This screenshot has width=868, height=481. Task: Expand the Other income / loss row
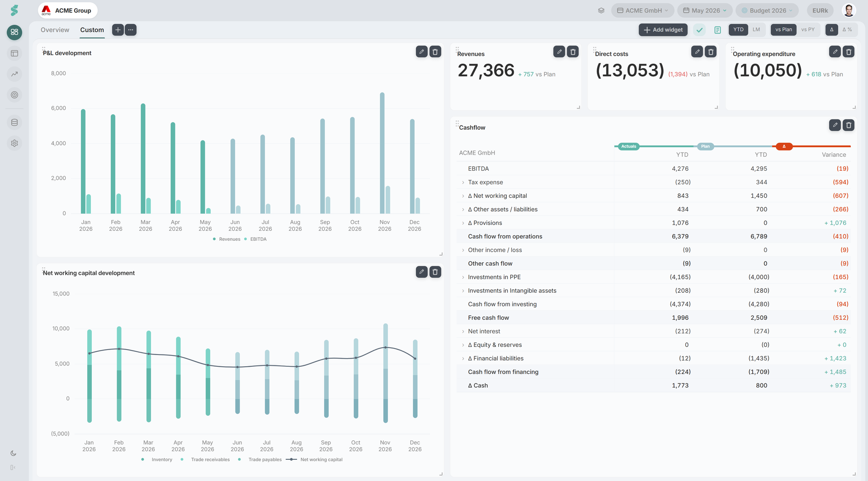463,250
